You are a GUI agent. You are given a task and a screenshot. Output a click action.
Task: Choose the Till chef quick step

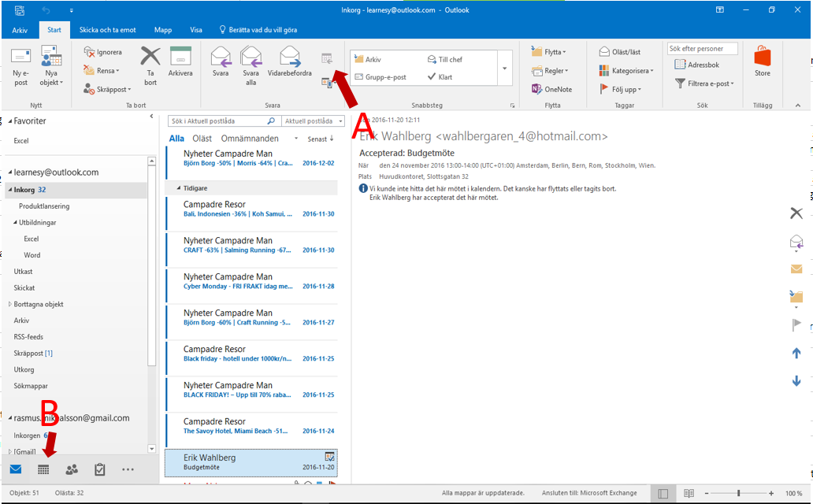click(x=445, y=59)
